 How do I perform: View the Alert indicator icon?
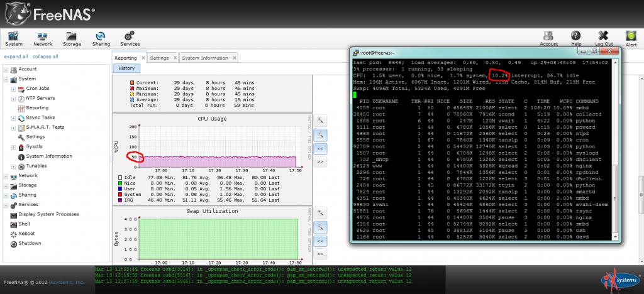631,38
